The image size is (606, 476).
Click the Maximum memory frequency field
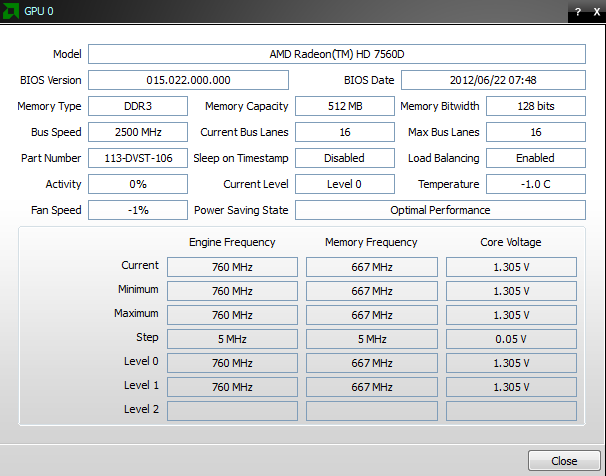(x=372, y=315)
